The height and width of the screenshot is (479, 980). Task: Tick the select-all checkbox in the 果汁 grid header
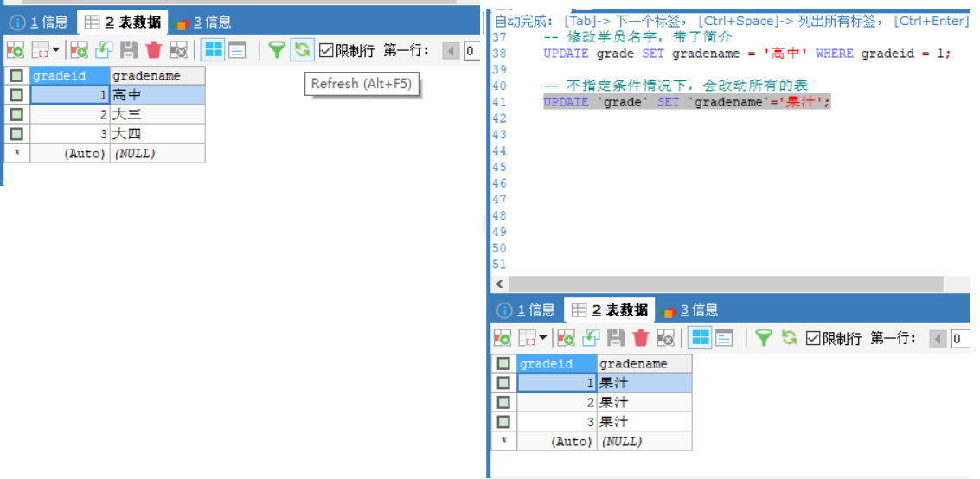[503, 364]
